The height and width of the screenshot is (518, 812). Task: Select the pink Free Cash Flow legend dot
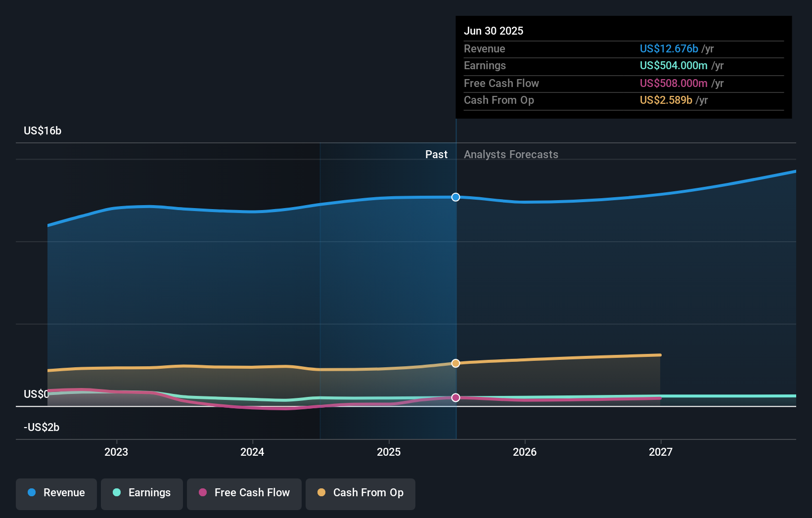202,493
